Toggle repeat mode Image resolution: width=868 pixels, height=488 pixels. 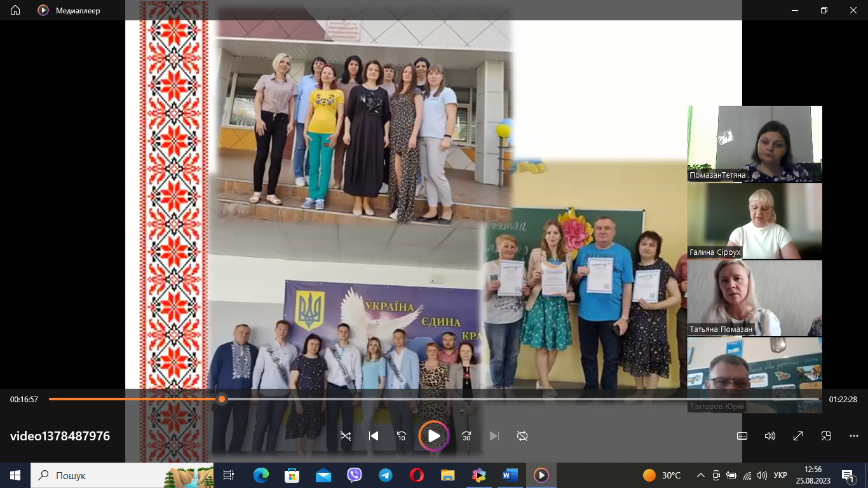[522, 436]
